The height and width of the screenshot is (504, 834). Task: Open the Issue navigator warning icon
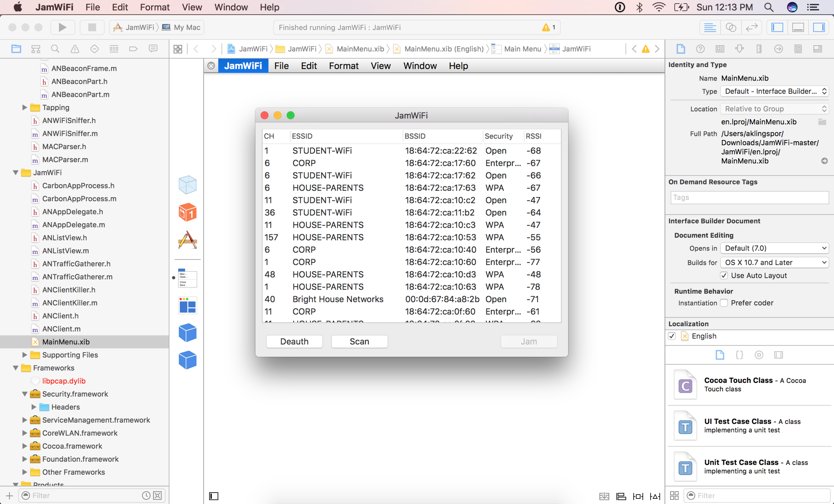[75, 49]
